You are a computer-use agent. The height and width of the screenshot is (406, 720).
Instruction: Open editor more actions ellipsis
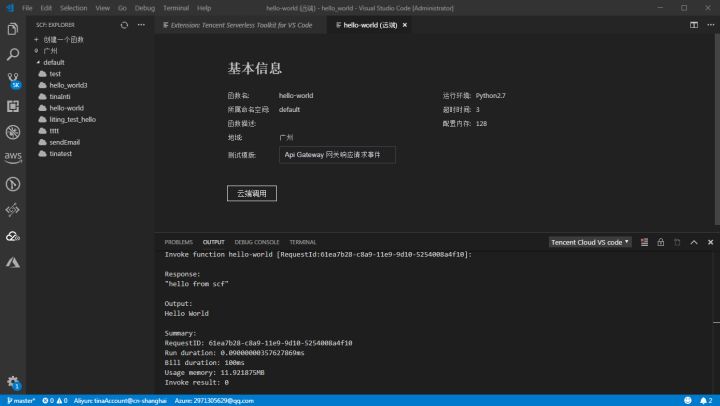click(711, 25)
